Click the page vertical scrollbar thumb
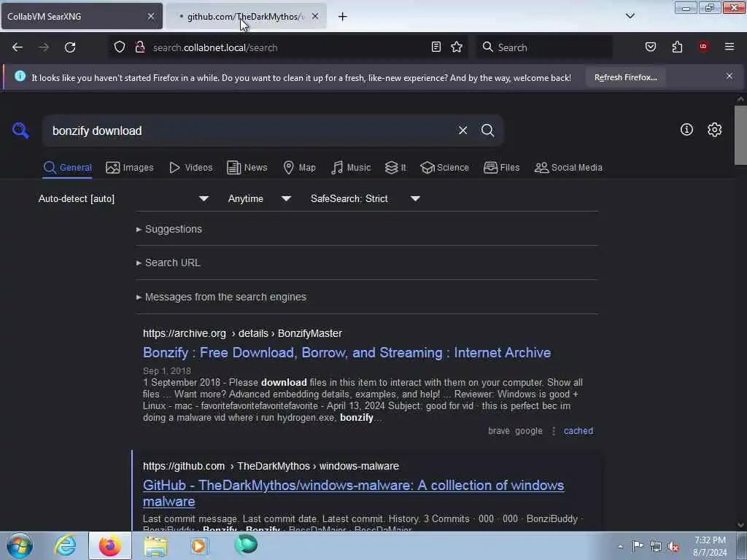The image size is (747, 560). pos(740,136)
